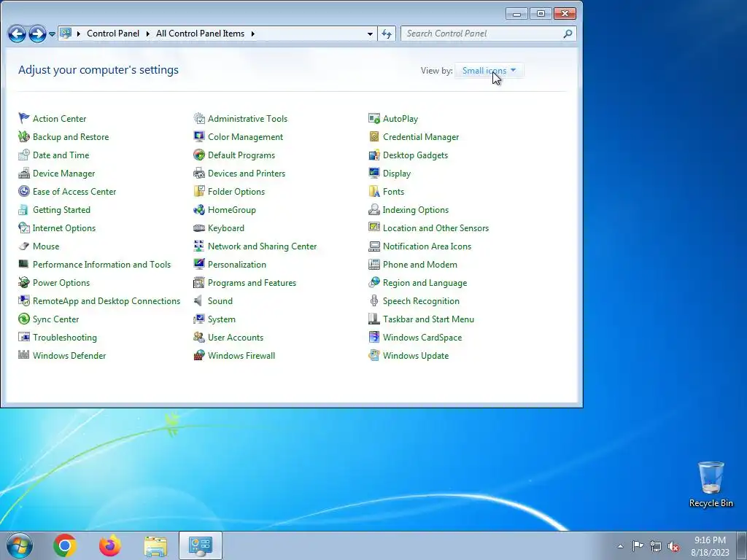Click the Administrative Tools icon
The image size is (747, 560).
pos(199,118)
